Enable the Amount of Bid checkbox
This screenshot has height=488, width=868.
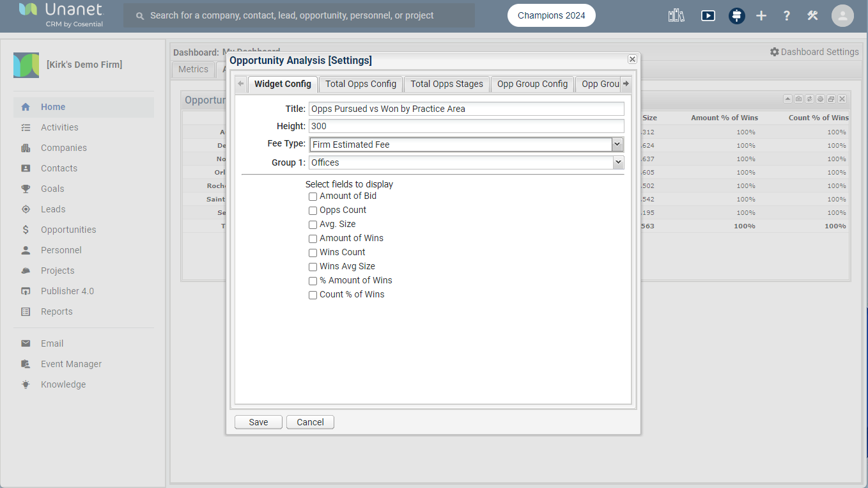point(313,196)
